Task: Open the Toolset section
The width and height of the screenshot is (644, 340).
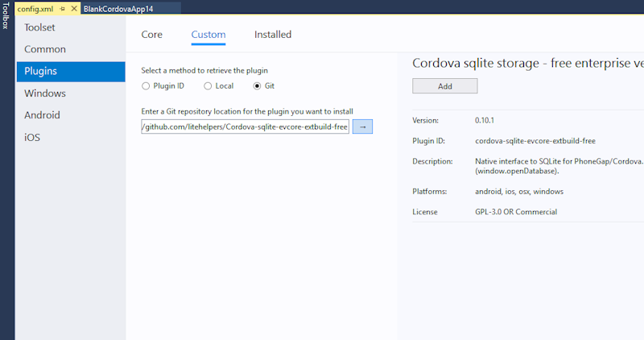Action: pos(40,27)
